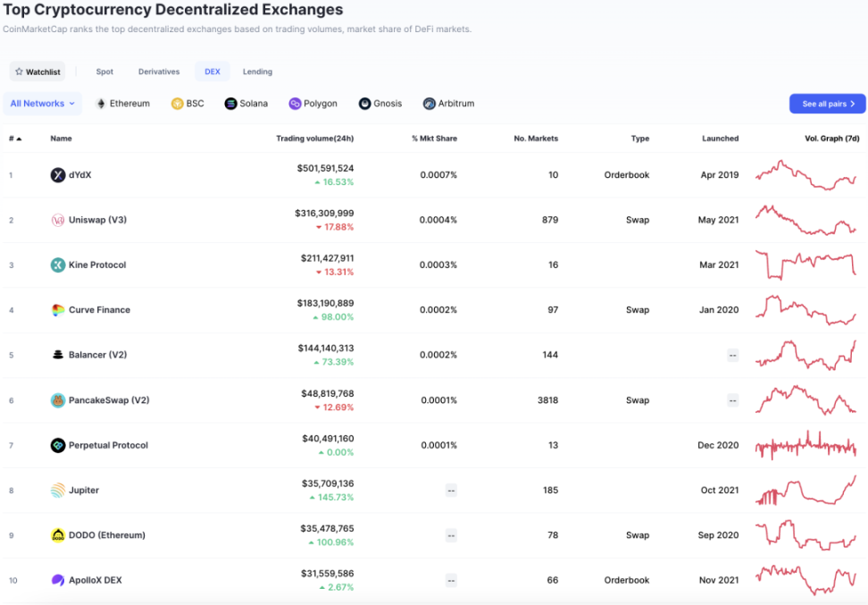Click the Curve Finance 7-day volume graph
The image size is (868, 605).
(806, 310)
